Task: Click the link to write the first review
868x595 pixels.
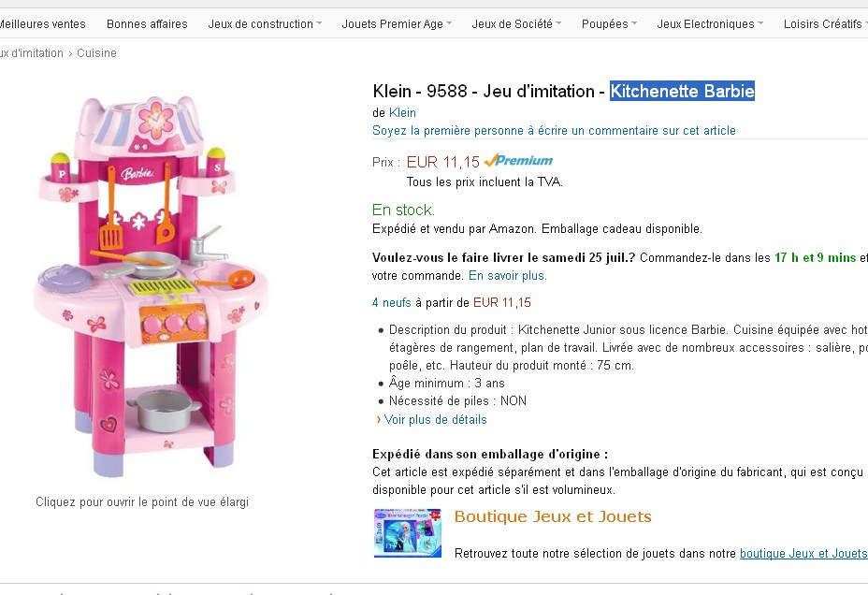Action: pos(554,131)
